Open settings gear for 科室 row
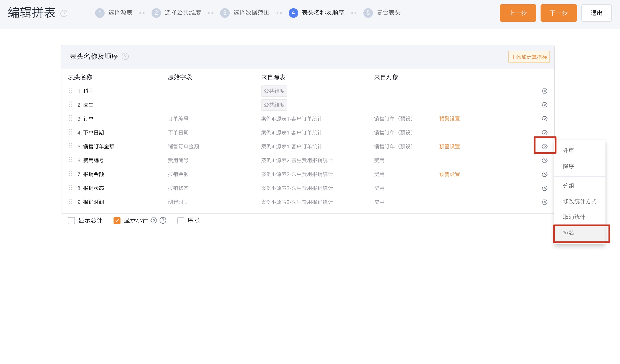 pyautogui.click(x=544, y=91)
